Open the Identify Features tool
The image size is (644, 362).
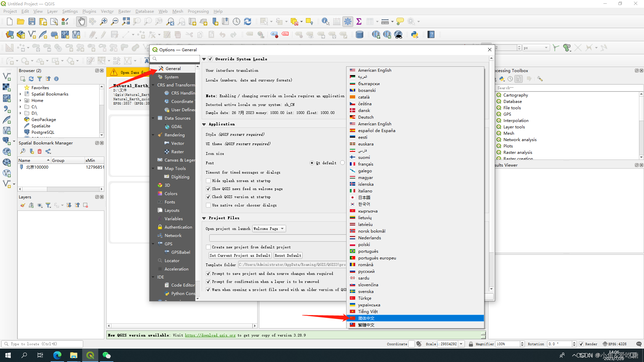325,22
